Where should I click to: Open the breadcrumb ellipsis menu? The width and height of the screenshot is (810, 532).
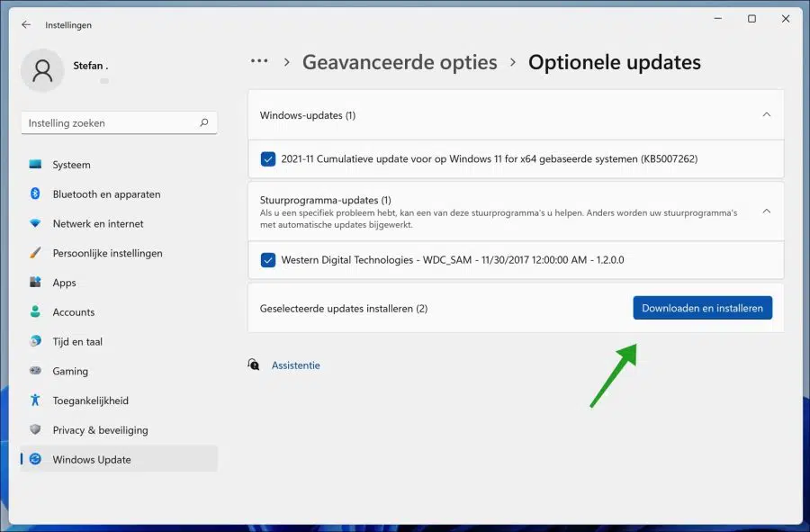coord(259,61)
